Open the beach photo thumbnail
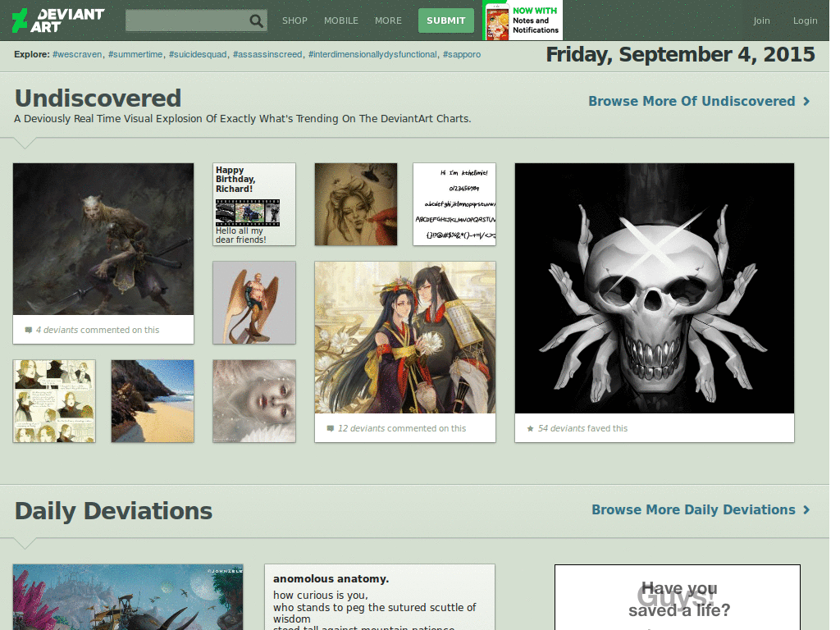The image size is (840, 630). [x=153, y=401]
